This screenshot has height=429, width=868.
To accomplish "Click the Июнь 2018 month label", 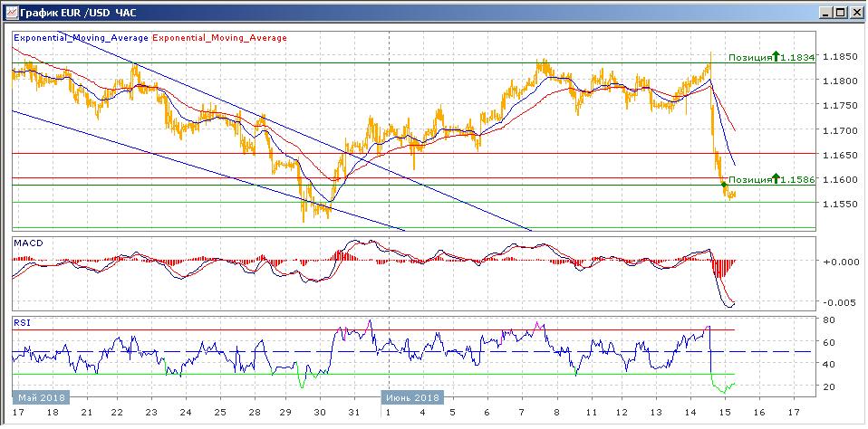I will (x=413, y=397).
